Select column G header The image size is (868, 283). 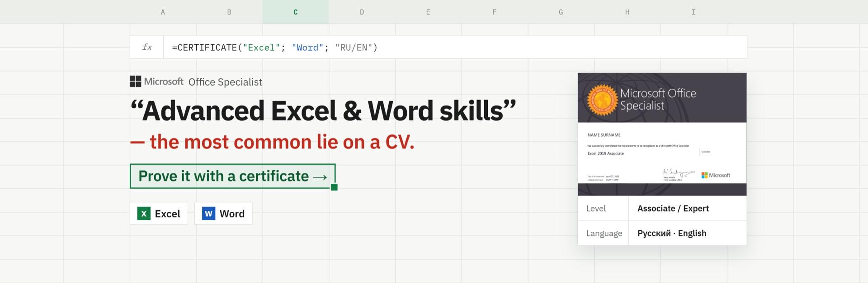561,12
